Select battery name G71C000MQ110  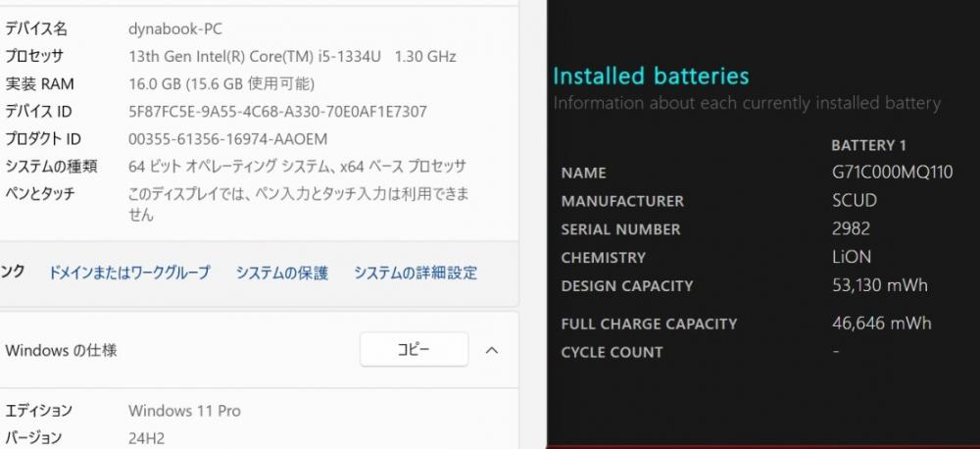pos(893,173)
